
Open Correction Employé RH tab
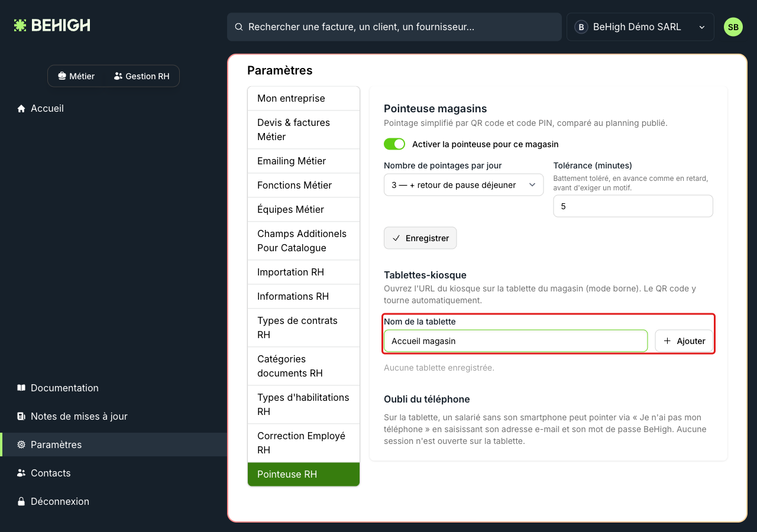point(303,443)
